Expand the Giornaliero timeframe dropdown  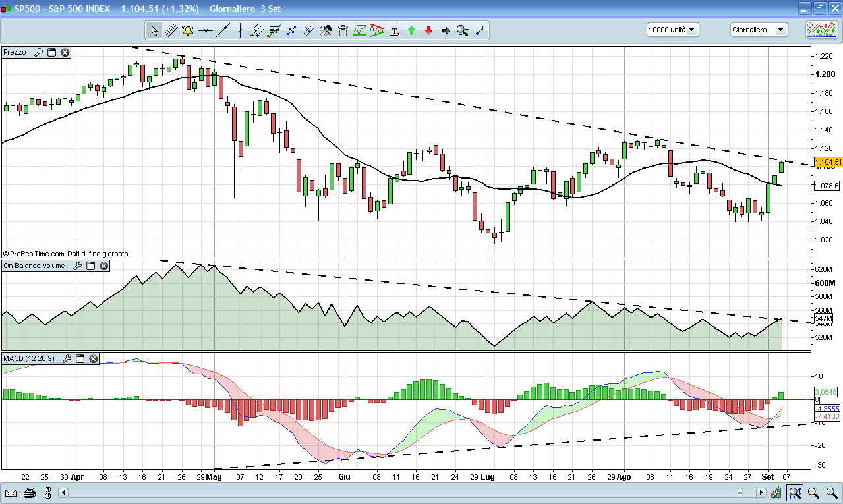759,30
